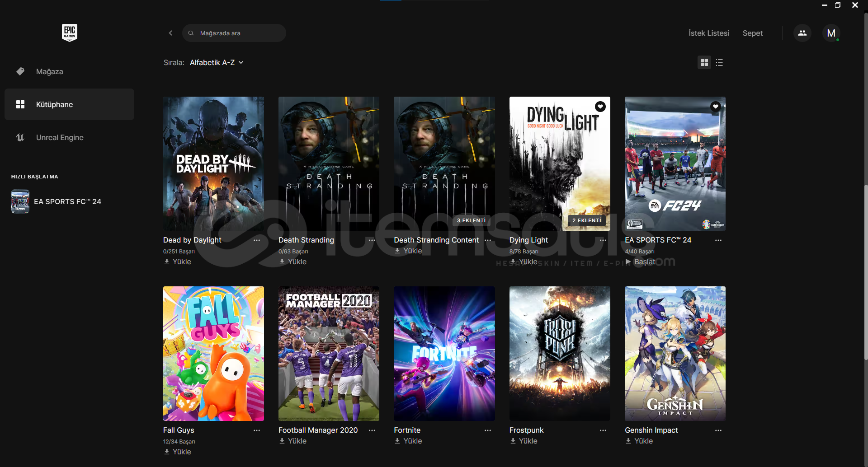Open the Fortnite cover art
Image resolution: width=868 pixels, height=467 pixels.
point(444,354)
